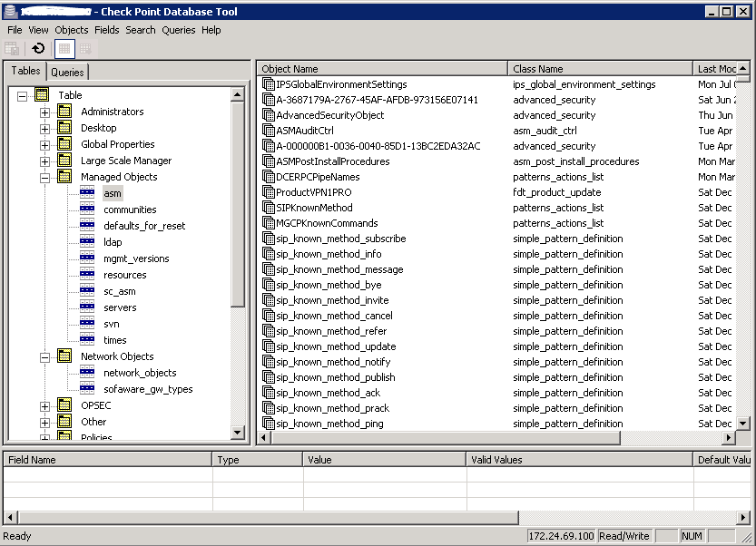This screenshot has height=546, width=756.
Task: Select the resources table
Action: (125, 275)
